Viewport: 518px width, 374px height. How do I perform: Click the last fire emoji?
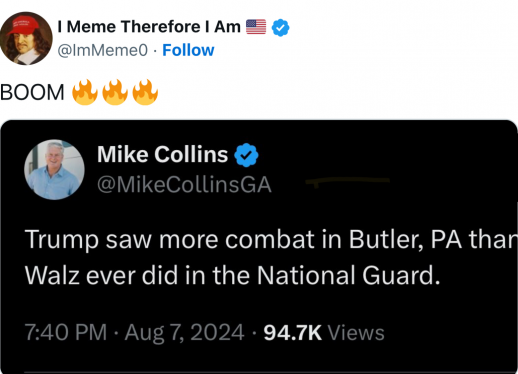[x=145, y=92]
